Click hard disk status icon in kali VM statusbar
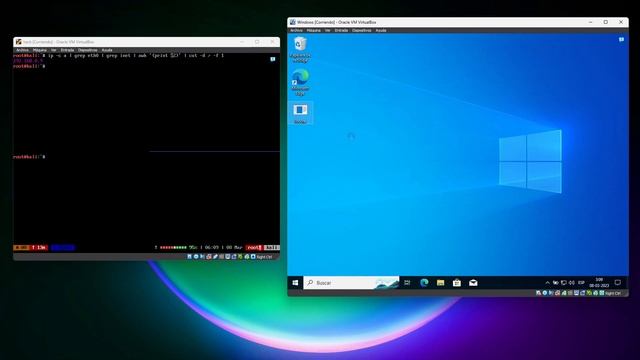This screenshot has height=360, width=640. pos(189,256)
